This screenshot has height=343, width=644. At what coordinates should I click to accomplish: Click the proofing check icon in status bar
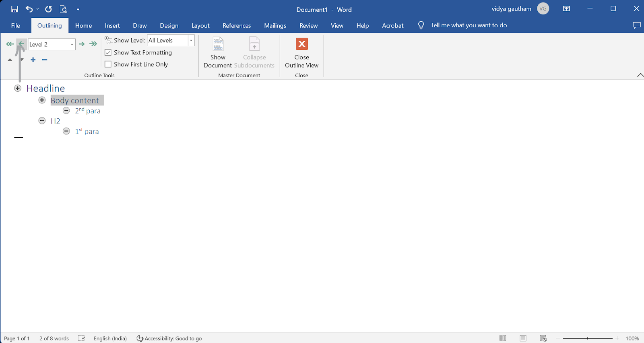pyautogui.click(x=81, y=338)
